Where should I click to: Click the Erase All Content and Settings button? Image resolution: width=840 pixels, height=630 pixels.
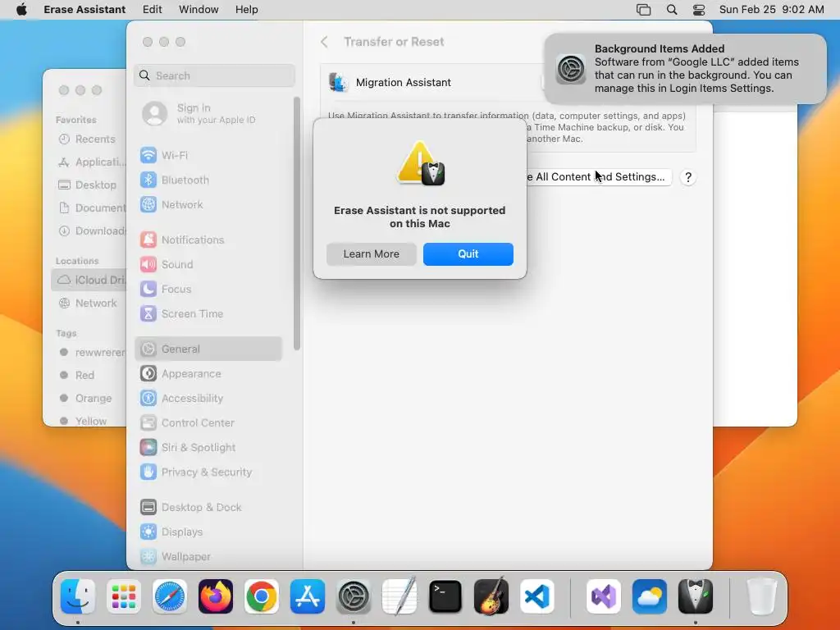coord(598,177)
